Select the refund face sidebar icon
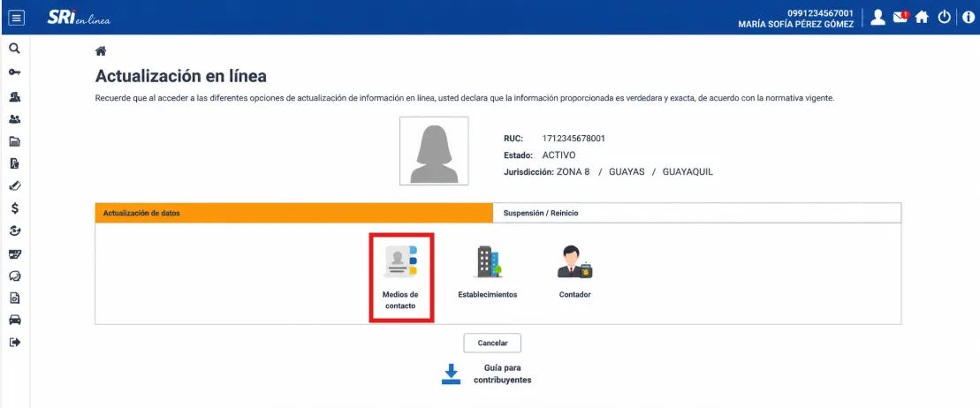This screenshot has width=980, height=408. [15, 231]
